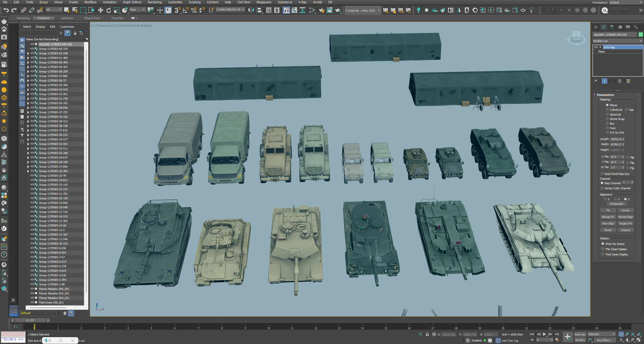Switch to the Object Paint ribbon tab
Screen dimensions: 644x344
point(92,18)
